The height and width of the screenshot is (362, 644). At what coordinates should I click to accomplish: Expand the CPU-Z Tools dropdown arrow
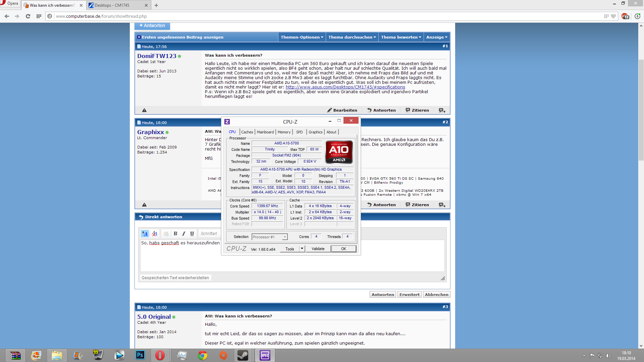coord(302,249)
